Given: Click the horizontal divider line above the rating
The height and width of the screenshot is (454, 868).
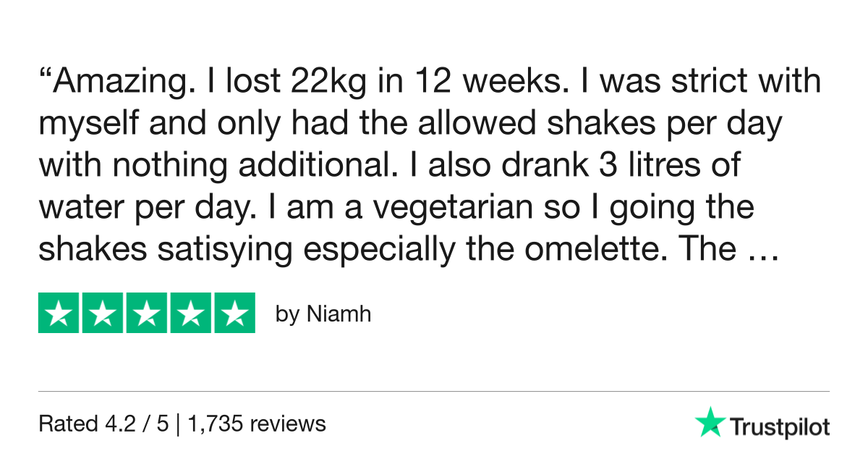Looking at the screenshot, I should (x=434, y=392).
